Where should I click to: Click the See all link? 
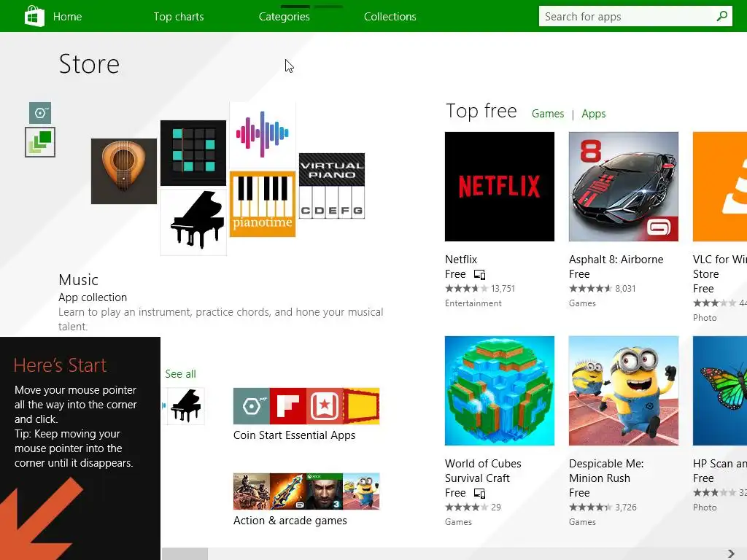[x=181, y=374]
